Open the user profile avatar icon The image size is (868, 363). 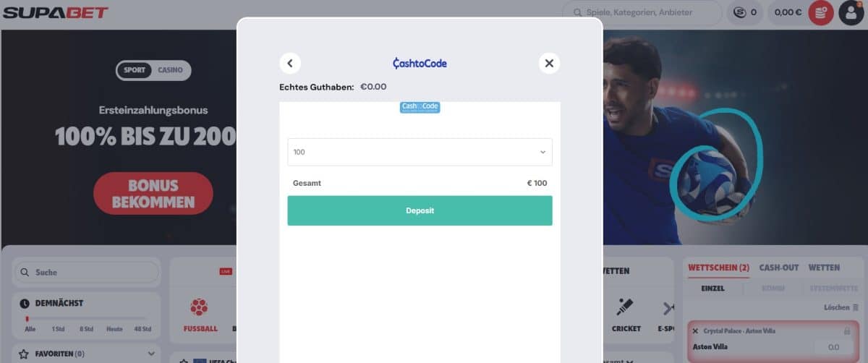[x=851, y=12]
